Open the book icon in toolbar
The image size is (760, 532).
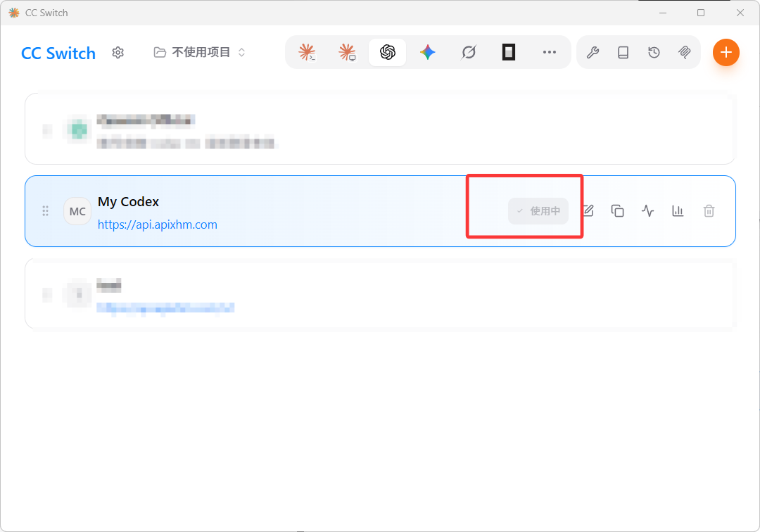(x=623, y=52)
